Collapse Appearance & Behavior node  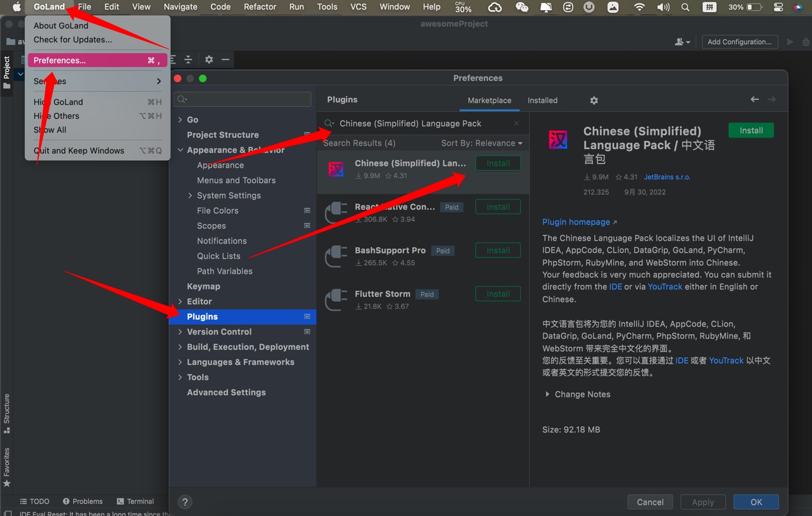point(180,150)
